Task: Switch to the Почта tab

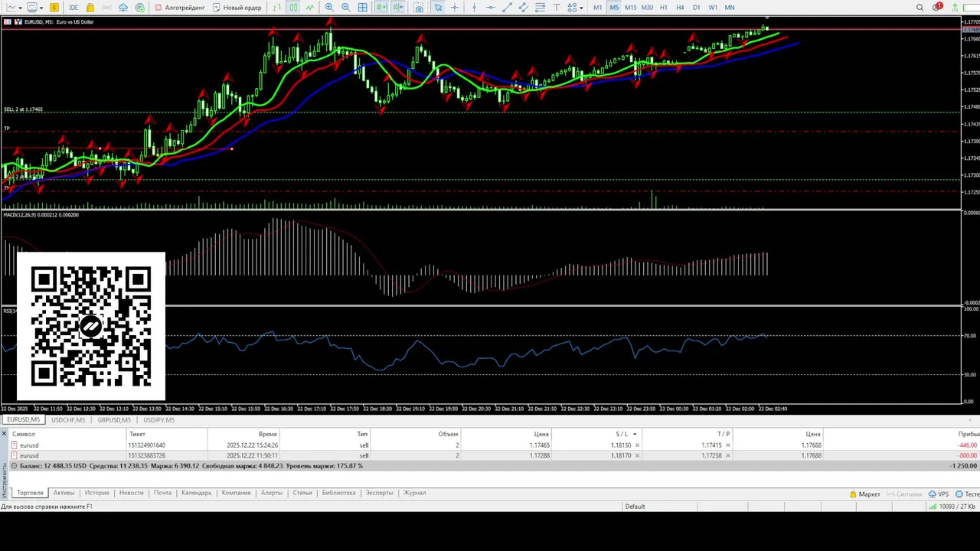Action: 162,493
